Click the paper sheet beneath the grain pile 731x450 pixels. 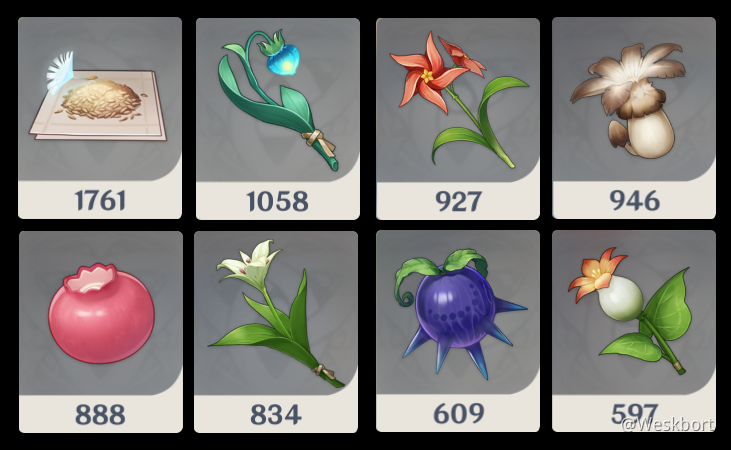[98, 108]
